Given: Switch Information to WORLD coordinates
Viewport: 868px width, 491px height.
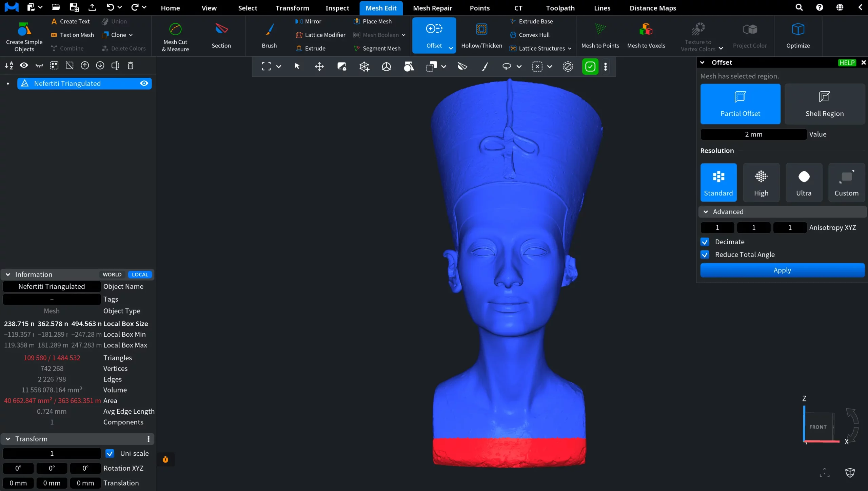Looking at the screenshot, I should (112, 275).
